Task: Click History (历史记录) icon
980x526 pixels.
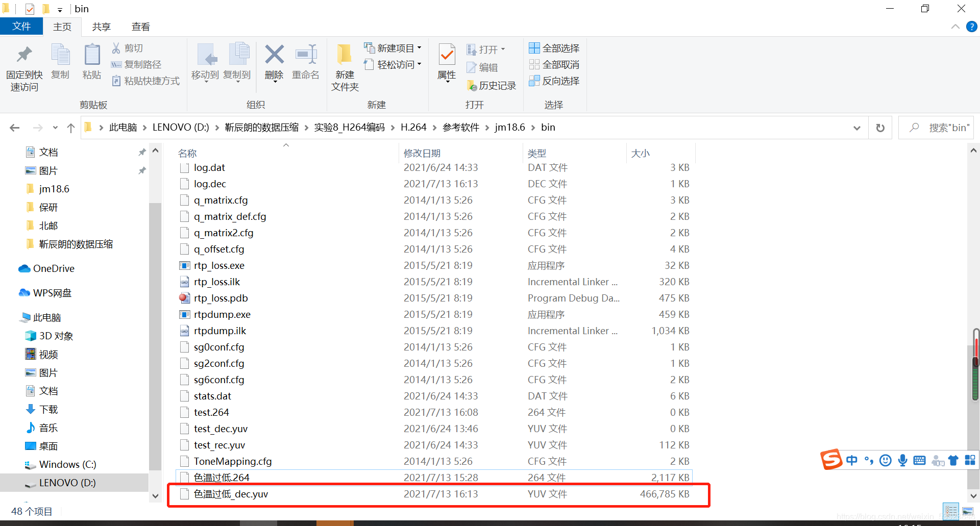Action: pos(471,86)
